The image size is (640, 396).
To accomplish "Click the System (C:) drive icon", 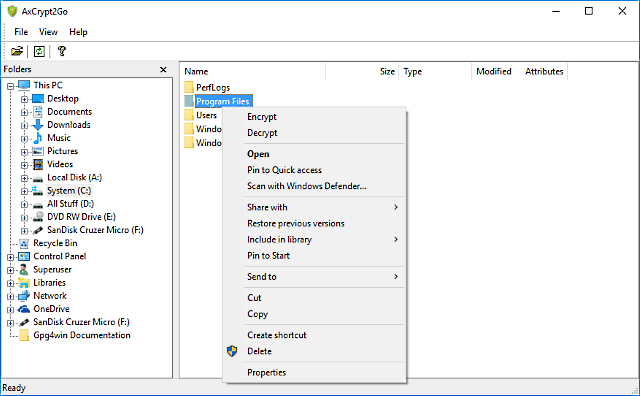I will [38, 191].
